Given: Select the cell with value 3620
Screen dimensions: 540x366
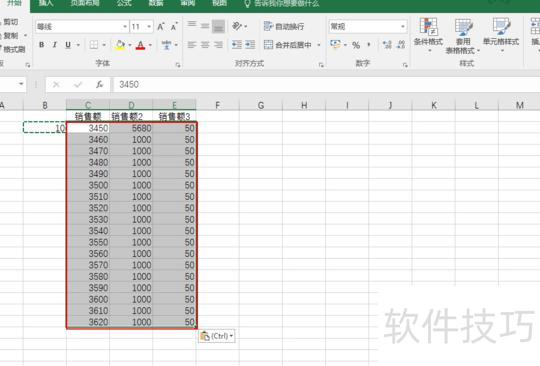Looking at the screenshot, I should coord(88,322).
